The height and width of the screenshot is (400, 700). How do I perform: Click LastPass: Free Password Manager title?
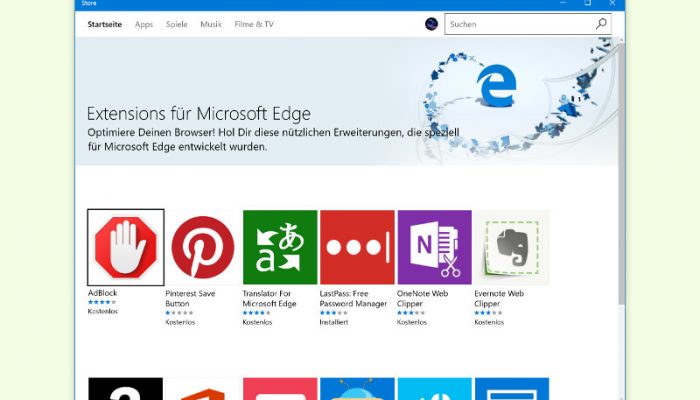[353, 298]
